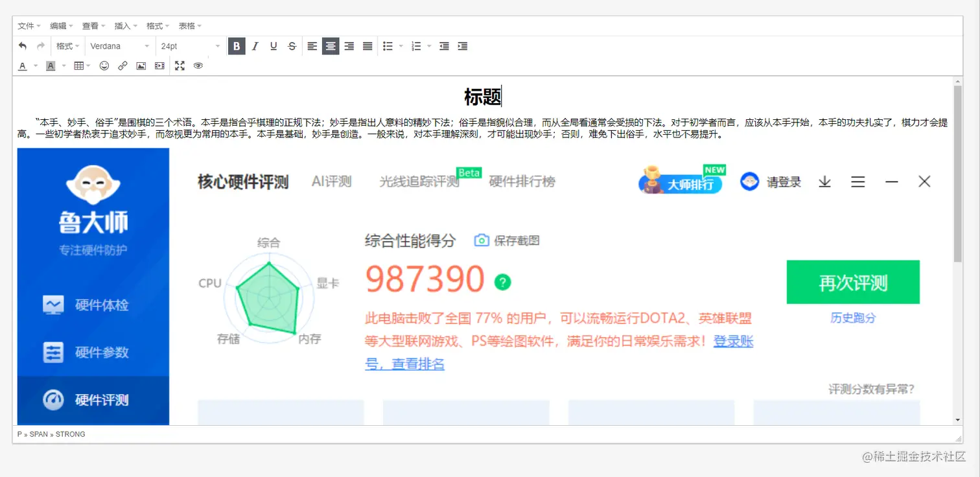Click the paragraph starting with 本手、妙手、俗手
The width and height of the screenshot is (980, 477).
pos(482,128)
